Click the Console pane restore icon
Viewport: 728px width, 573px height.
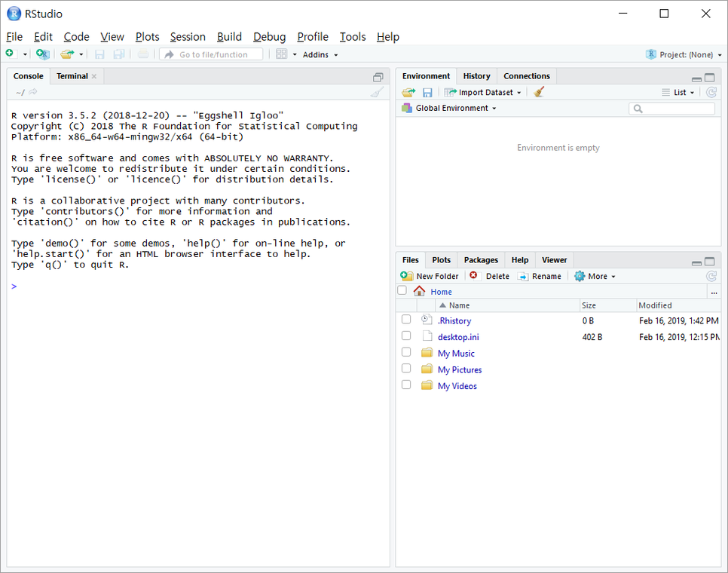click(x=378, y=77)
